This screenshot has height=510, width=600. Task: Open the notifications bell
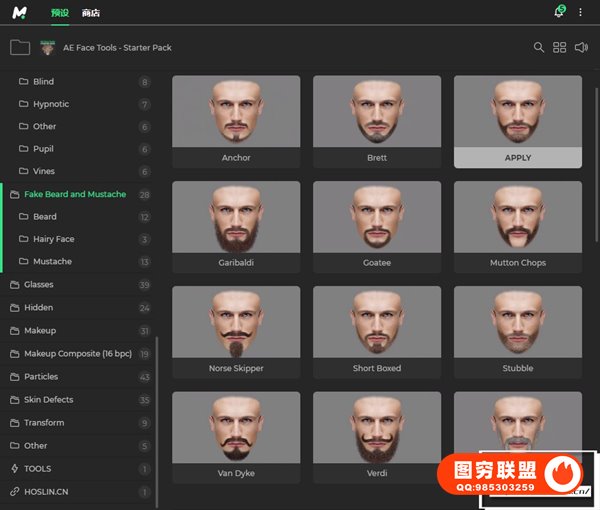(559, 13)
